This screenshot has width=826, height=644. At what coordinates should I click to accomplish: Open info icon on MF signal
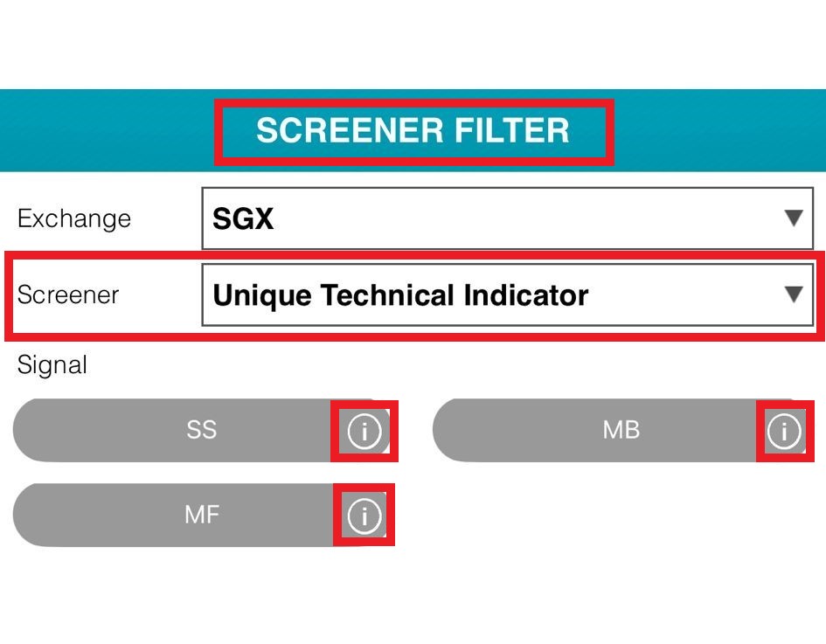(364, 516)
